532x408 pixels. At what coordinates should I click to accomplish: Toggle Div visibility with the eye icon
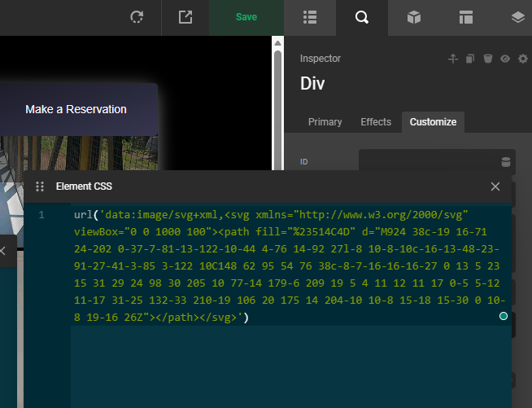(x=505, y=59)
